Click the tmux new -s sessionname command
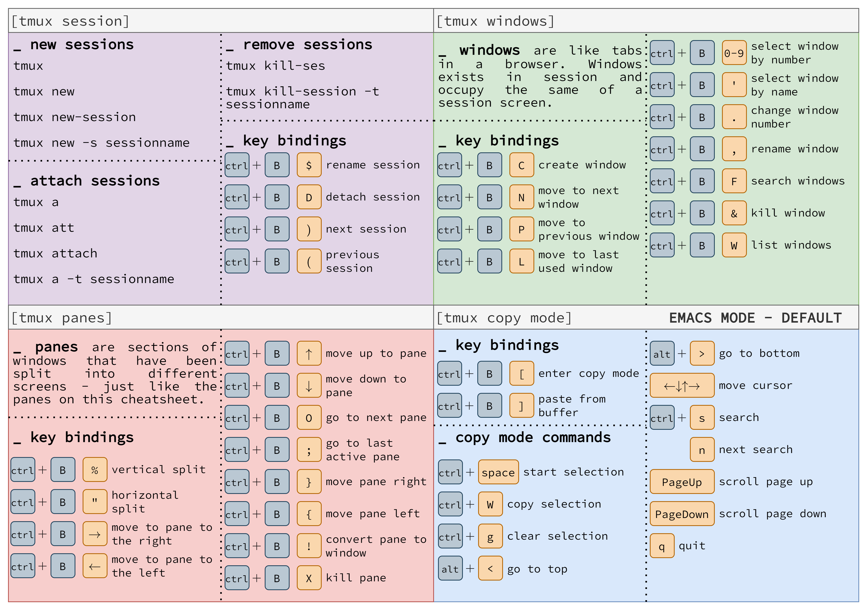Screen dimensions: 868x611 point(101,143)
